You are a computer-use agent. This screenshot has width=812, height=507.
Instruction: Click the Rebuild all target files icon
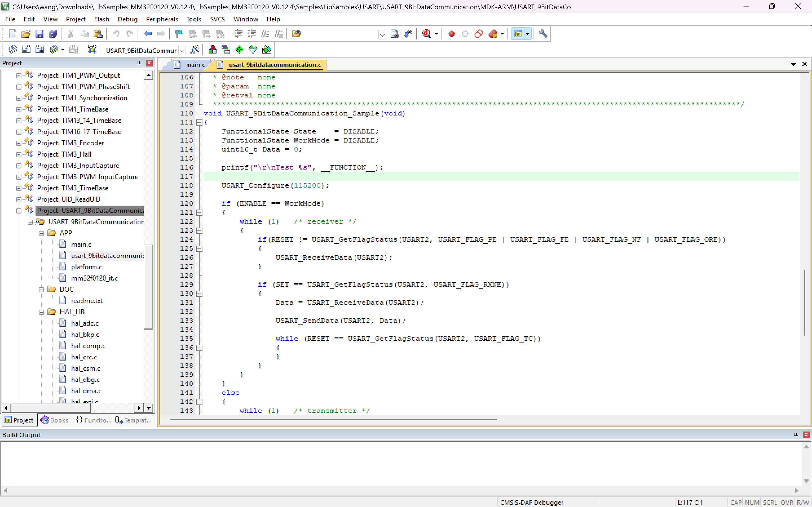[x=39, y=50]
